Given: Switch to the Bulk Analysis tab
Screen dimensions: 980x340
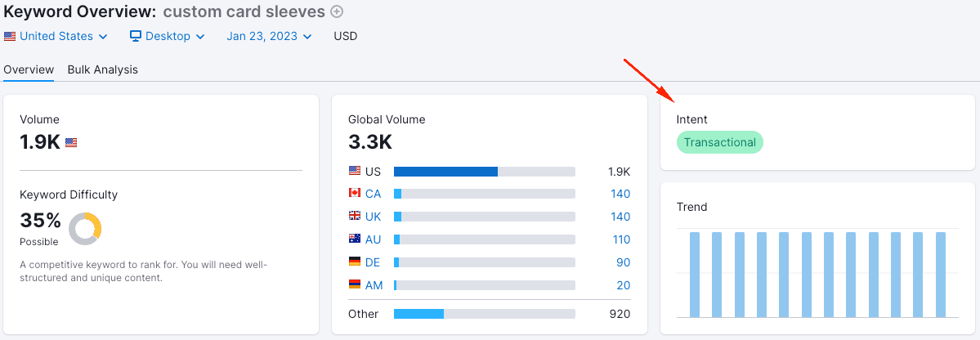Looking at the screenshot, I should tap(102, 69).
